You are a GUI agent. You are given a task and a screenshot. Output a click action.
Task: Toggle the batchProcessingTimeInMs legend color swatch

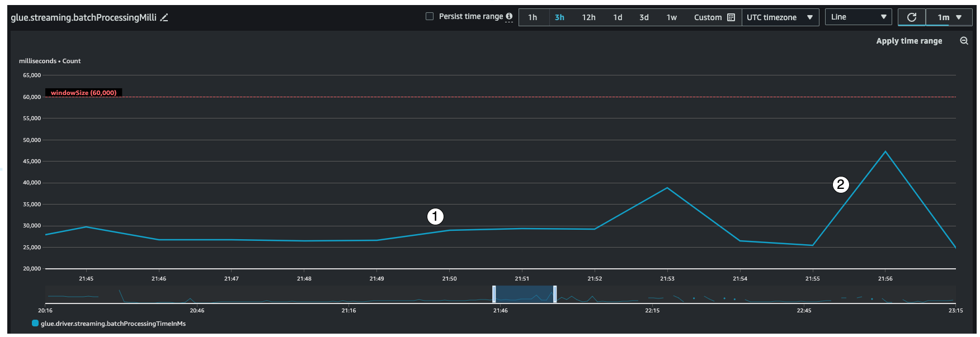(x=35, y=324)
